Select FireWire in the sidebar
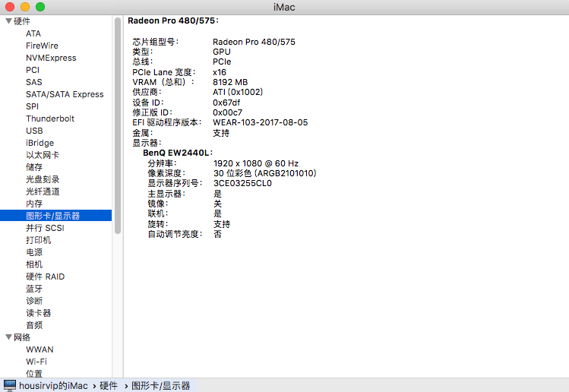 click(x=42, y=46)
